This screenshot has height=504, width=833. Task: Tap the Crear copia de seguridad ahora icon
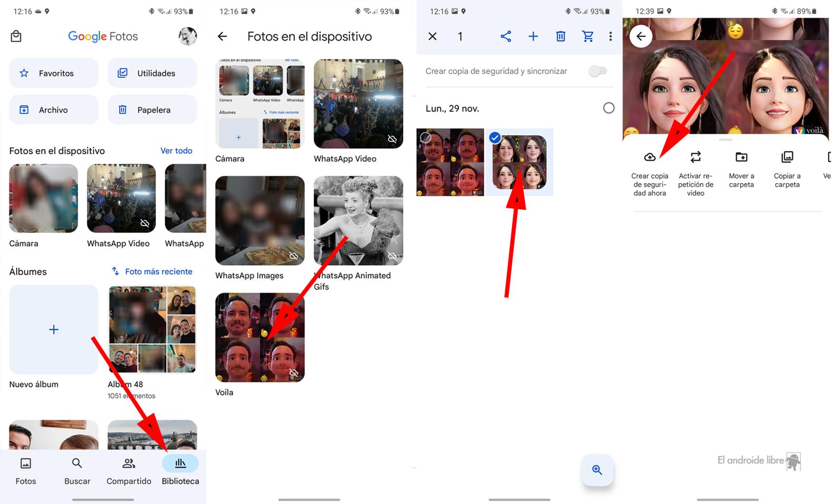click(x=649, y=157)
